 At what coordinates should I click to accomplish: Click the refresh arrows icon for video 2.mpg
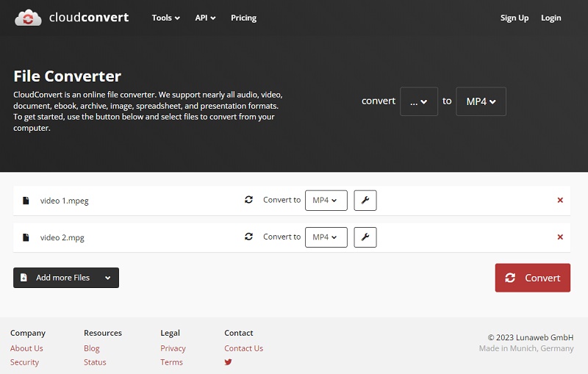(248, 237)
